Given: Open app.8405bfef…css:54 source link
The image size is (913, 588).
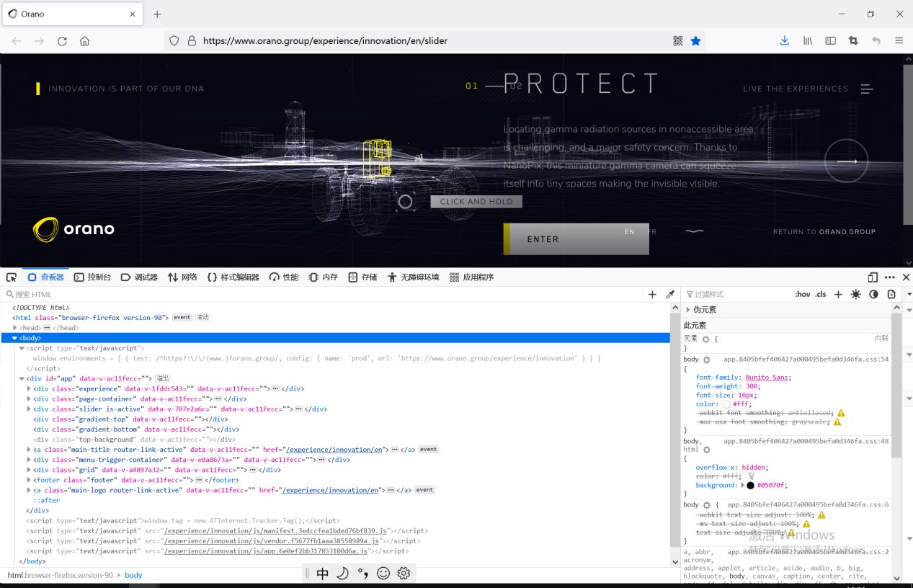Looking at the screenshot, I should (x=806, y=359).
